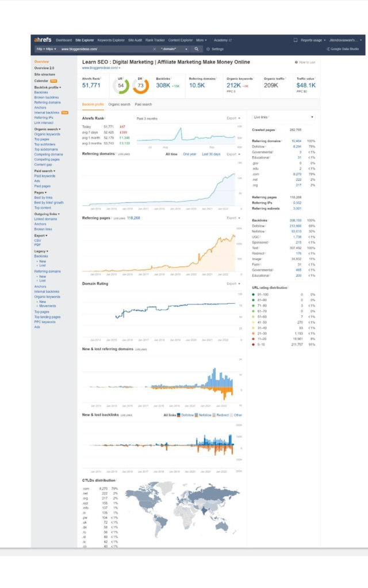Open the account menu Jitendravaswani's
Viewport: 368px width, 588px height.
click(x=346, y=40)
